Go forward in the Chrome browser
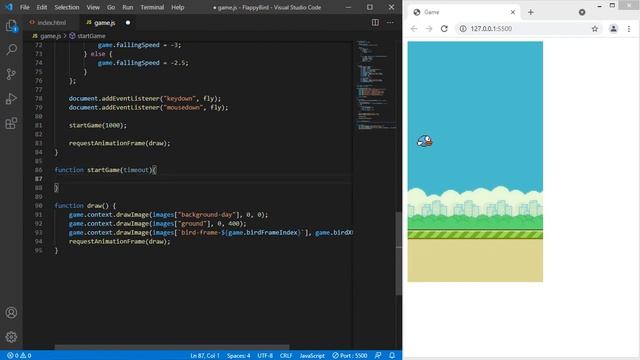 429,29
